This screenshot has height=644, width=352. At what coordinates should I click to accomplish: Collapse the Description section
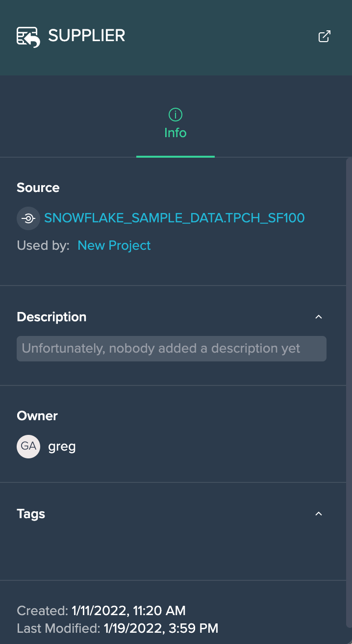(x=319, y=317)
